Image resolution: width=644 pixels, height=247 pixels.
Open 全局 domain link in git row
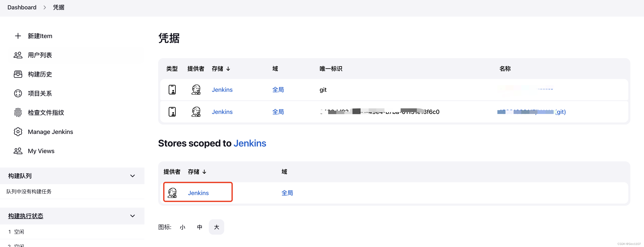[x=278, y=90]
